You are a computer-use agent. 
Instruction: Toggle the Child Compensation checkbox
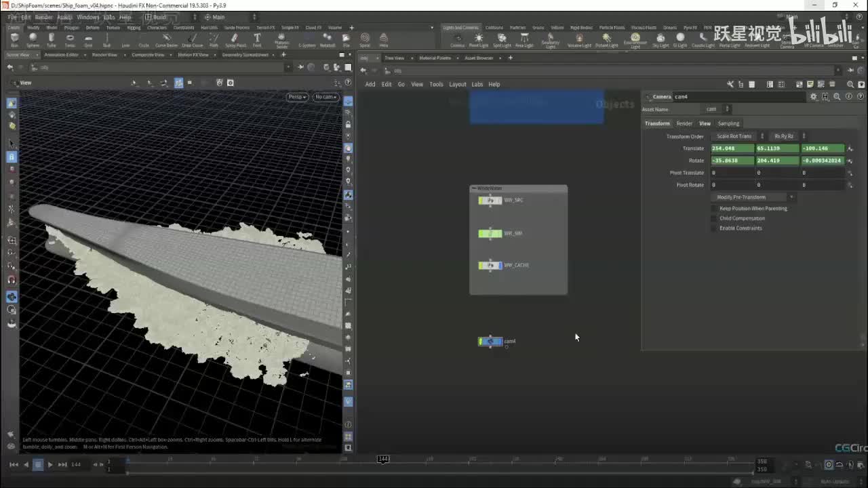pos(714,218)
